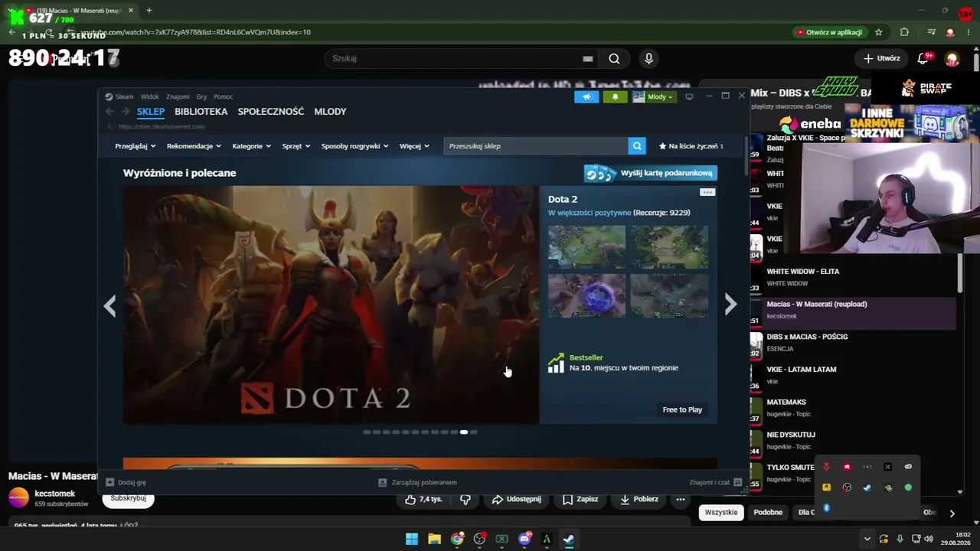
Task: Click YouTube search magnifier button
Action: click(614, 59)
